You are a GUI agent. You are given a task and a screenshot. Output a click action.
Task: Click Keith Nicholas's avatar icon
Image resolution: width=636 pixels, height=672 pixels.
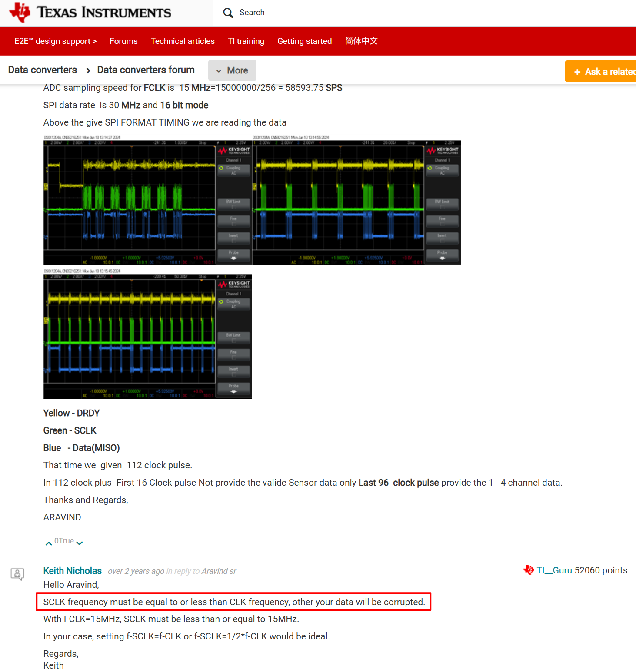click(17, 574)
